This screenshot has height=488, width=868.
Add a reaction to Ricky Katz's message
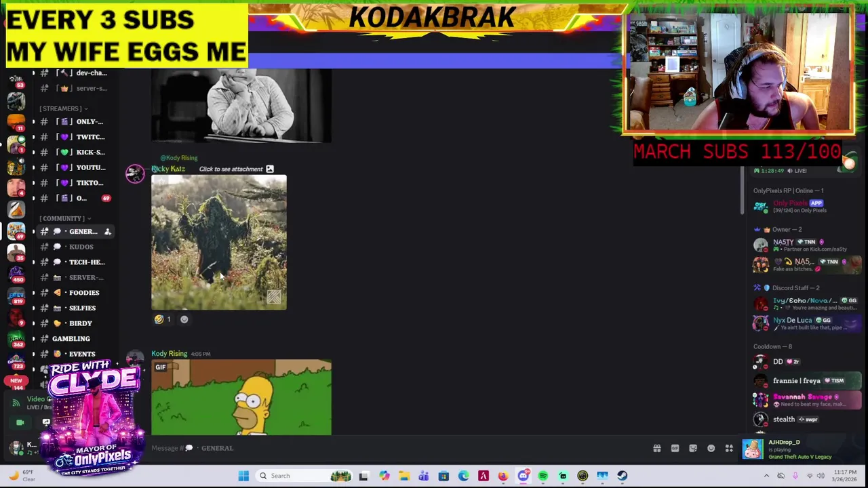click(184, 319)
